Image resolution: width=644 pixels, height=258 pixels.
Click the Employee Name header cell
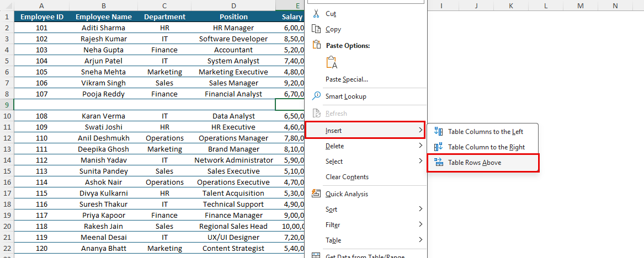[x=104, y=17]
